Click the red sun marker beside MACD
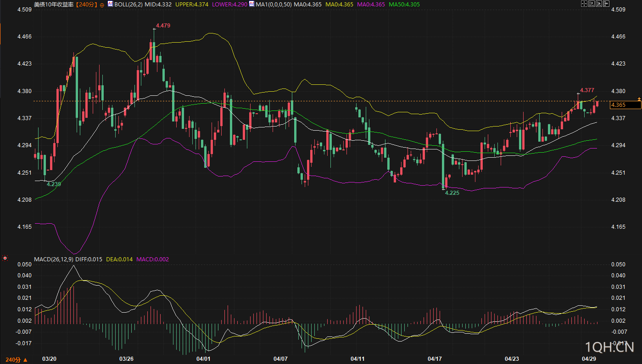This screenshot has width=642, height=364. click(5, 259)
